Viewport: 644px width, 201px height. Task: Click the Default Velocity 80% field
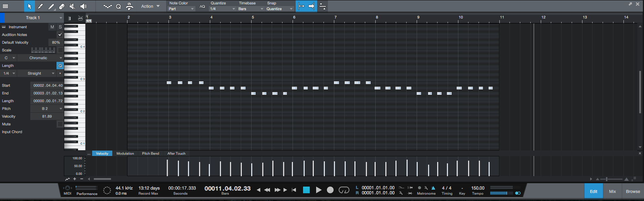click(56, 42)
